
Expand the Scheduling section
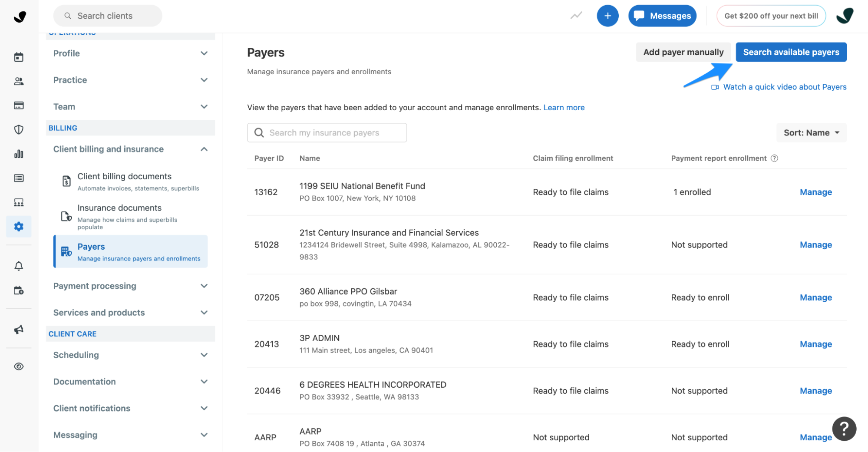pyautogui.click(x=130, y=355)
